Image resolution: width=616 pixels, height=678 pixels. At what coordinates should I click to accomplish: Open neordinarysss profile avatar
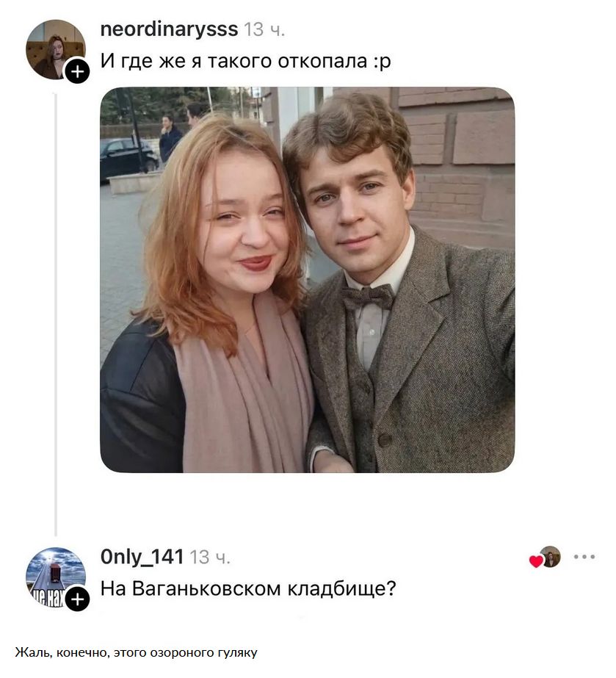tap(55, 49)
